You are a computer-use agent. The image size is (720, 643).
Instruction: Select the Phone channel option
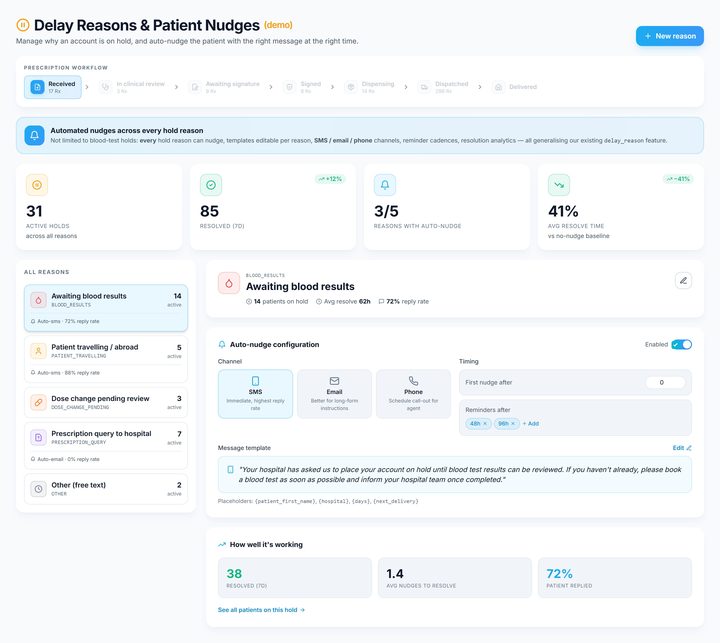coord(413,394)
